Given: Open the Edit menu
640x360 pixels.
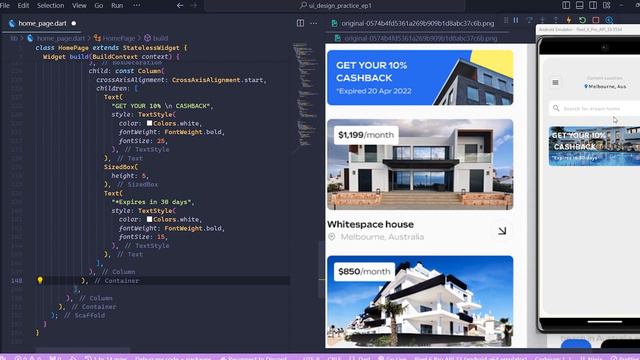Looking at the screenshot, I should (23, 5).
